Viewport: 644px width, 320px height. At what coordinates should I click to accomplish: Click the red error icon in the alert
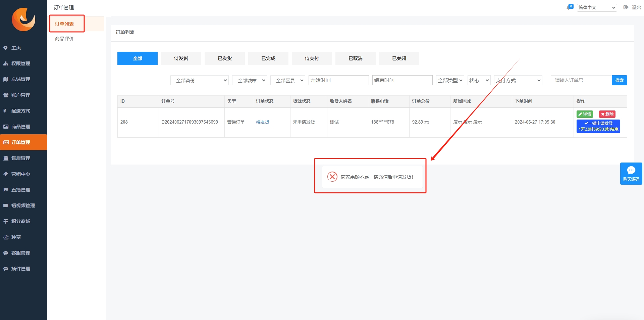[x=332, y=177]
